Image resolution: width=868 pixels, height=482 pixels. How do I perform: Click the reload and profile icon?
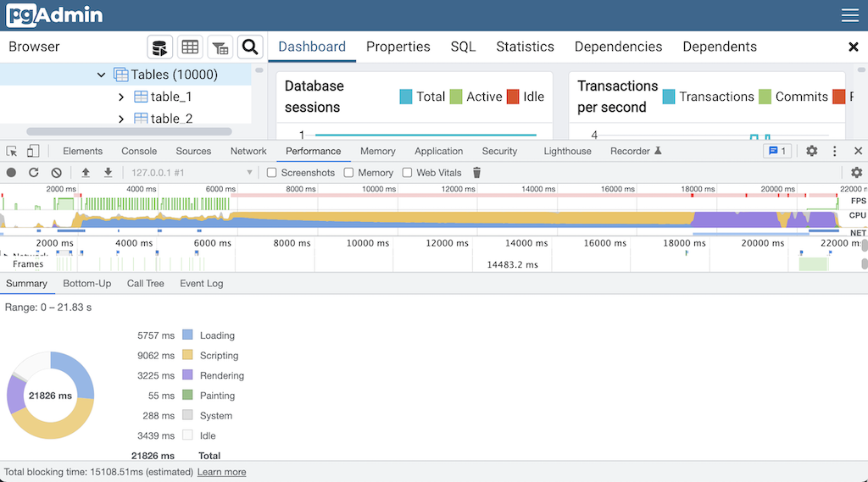tap(34, 173)
